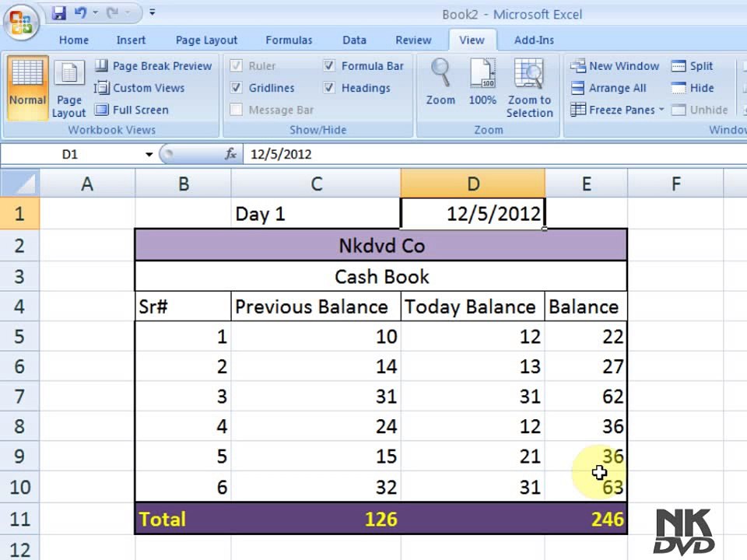The height and width of the screenshot is (560, 747).
Task: Select row 11 header
Action: (x=19, y=519)
